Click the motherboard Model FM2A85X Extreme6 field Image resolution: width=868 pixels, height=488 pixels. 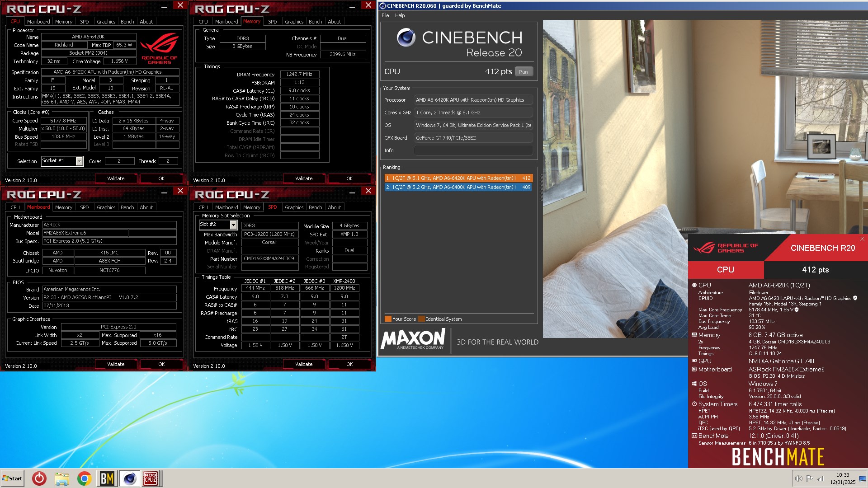pyautogui.click(x=85, y=233)
